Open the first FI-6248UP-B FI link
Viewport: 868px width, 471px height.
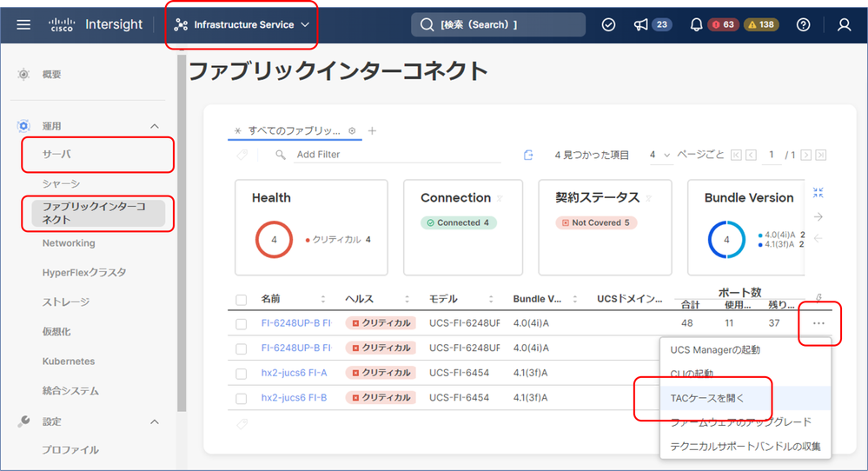click(x=296, y=323)
